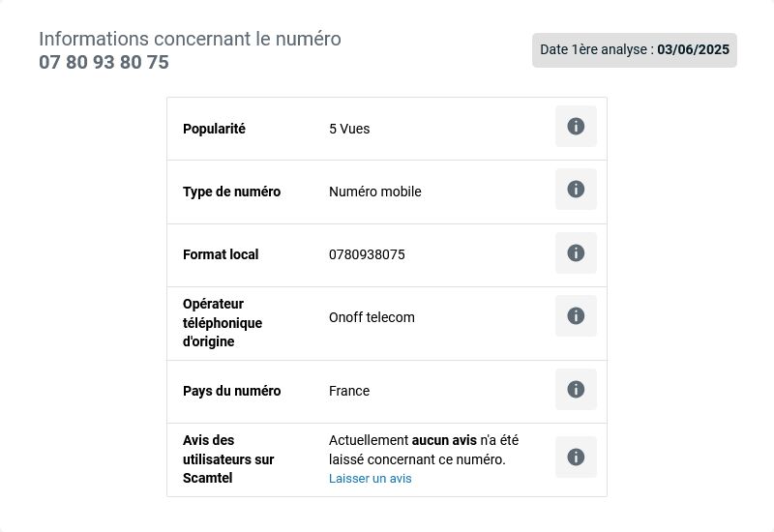Viewport: 774px width, 532px height.
Task: Show info for Format local row
Action: 576,252
